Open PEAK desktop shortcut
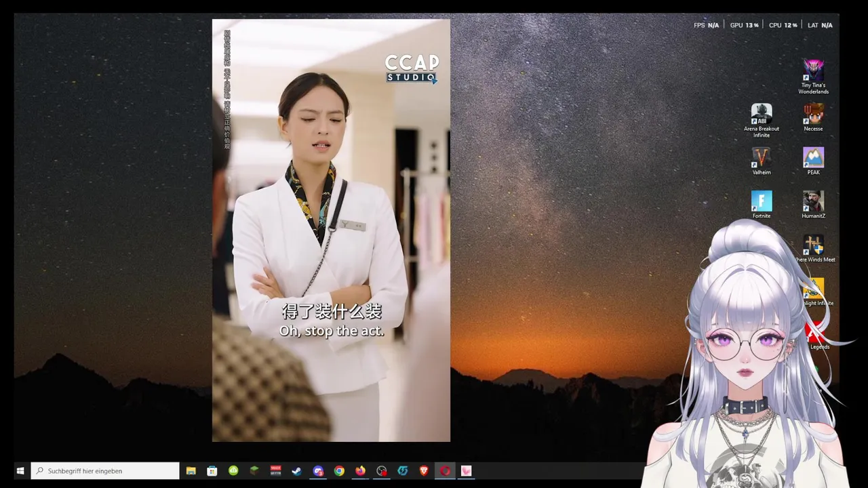 pos(813,161)
